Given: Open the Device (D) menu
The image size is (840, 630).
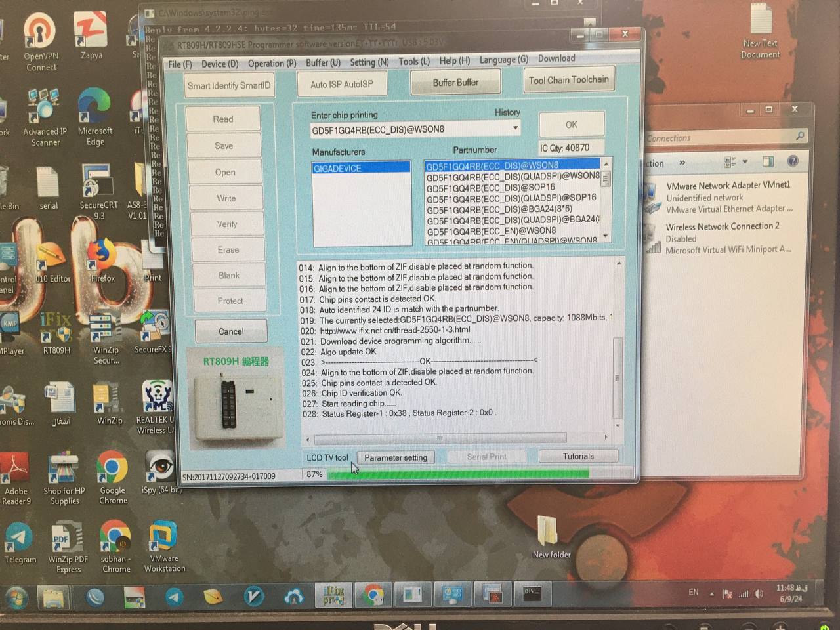Looking at the screenshot, I should [x=220, y=64].
